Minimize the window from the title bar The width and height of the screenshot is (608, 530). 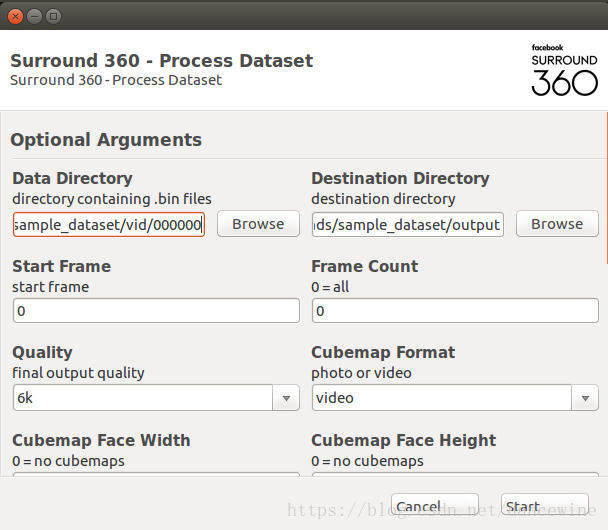(x=35, y=16)
